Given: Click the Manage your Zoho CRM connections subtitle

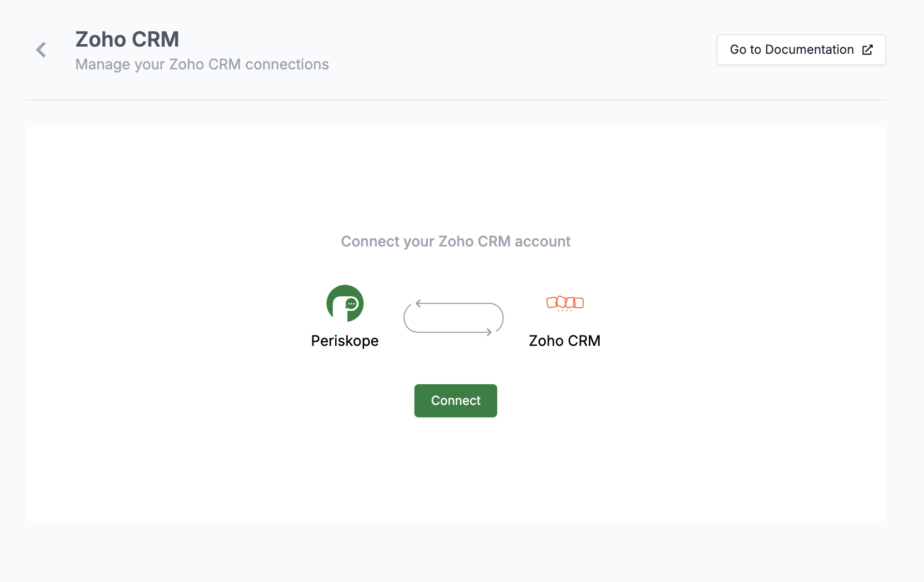Looking at the screenshot, I should click(x=202, y=64).
